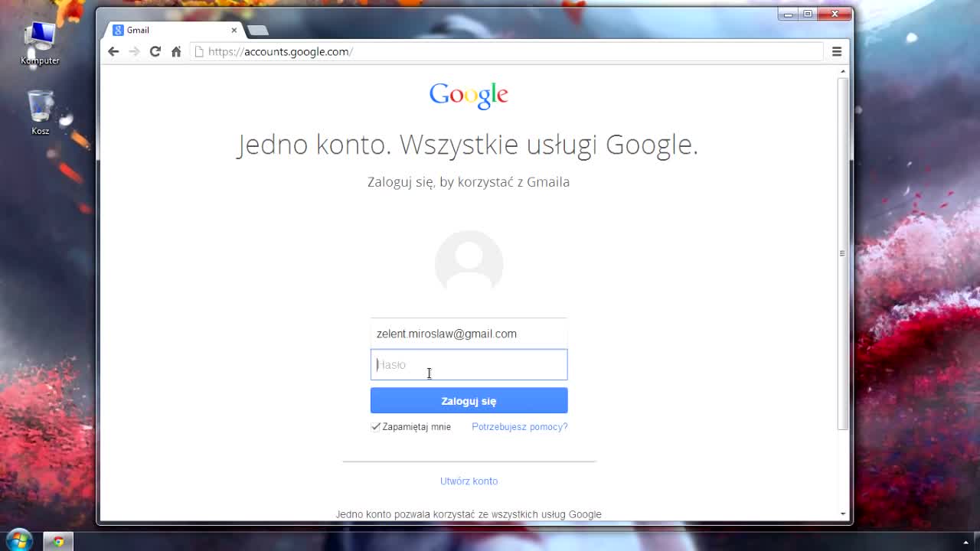Viewport: 980px width, 551px height.
Task: Click the browser back arrow
Action: [113, 51]
